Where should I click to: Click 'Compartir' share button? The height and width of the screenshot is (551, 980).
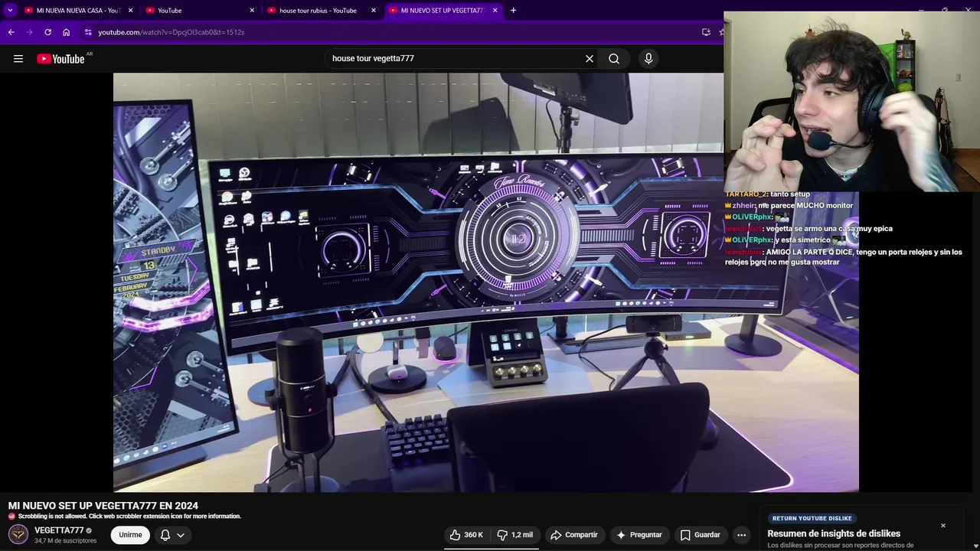(x=574, y=535)
